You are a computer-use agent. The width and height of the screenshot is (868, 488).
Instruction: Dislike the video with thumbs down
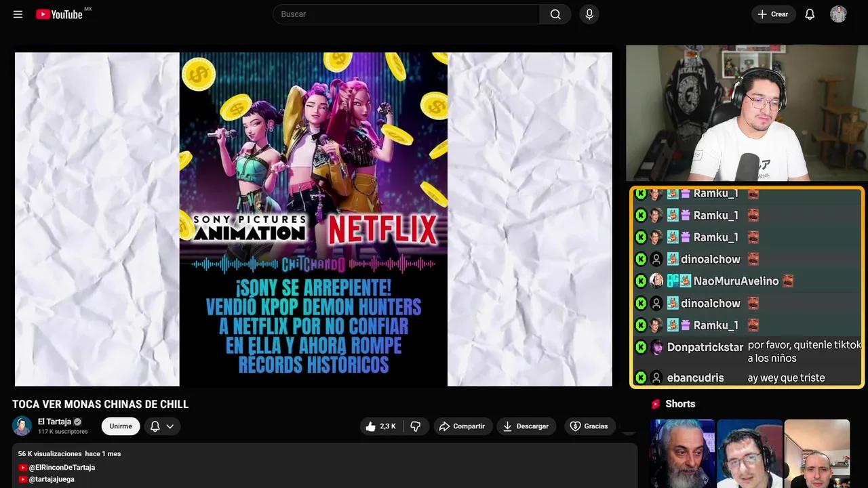pyautogui.click(x=416, y=426)
